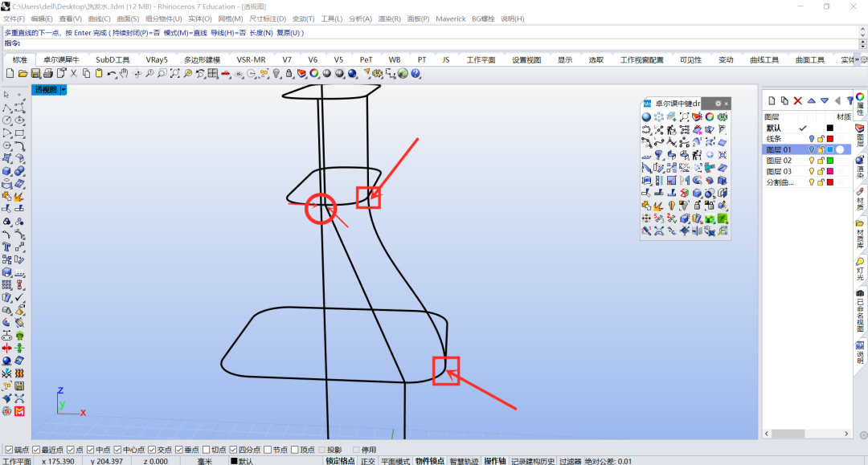Click the Delete layer red X icon
868x465 pixels.
[798, 100]
